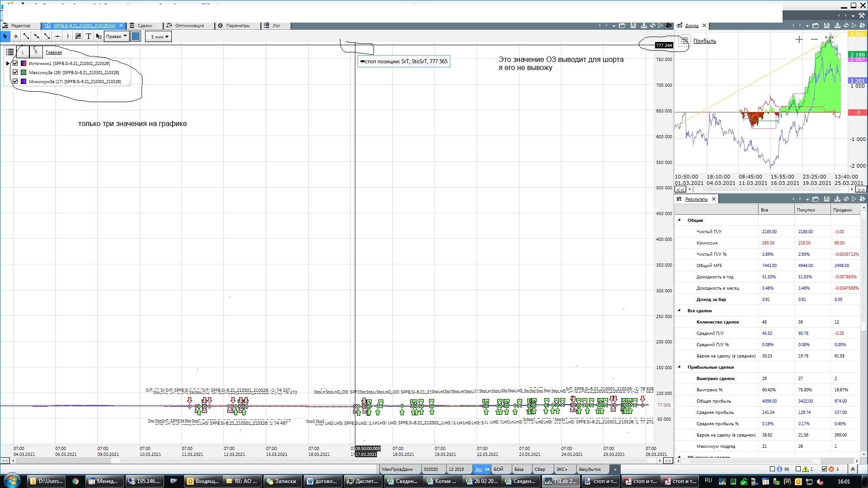Open the 5 мин timeframe dropdown

[x=159, y=37]
